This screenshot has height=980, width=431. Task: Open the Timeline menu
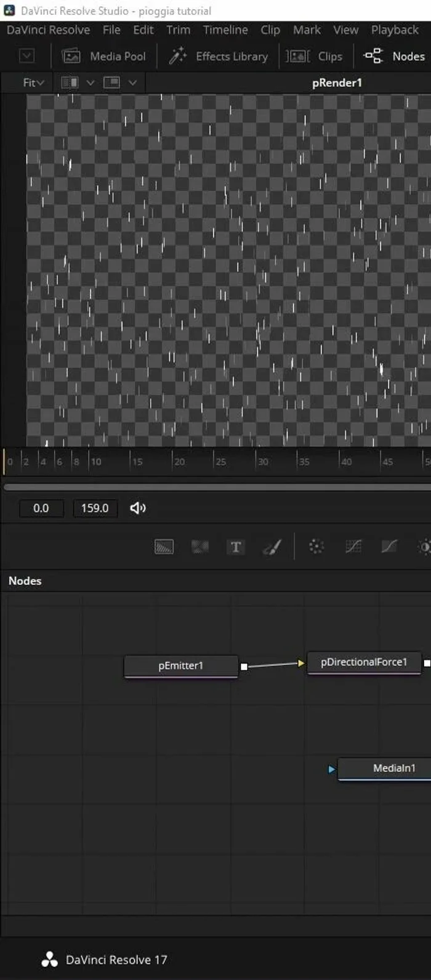coord(225,30)
